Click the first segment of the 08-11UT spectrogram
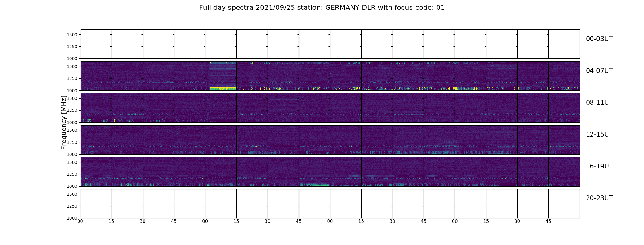The image size is (644, 245). tap(96, 108)
